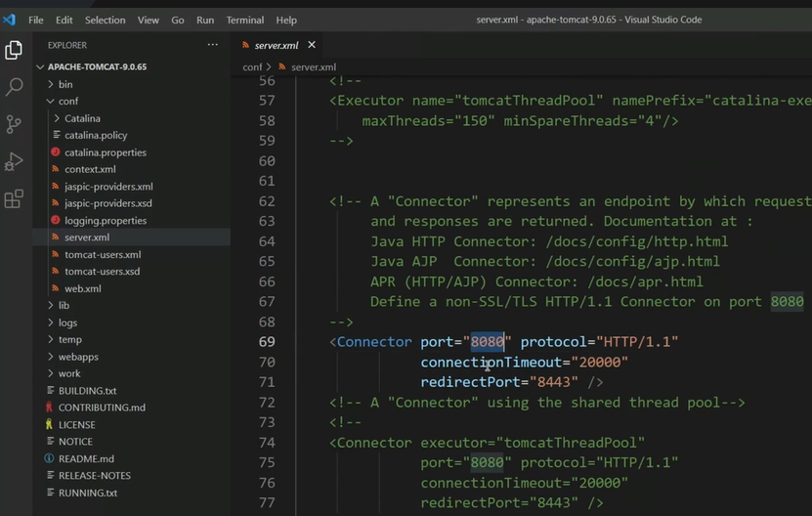Viewport: 812px width, 516px height.
Task: Click the XML icon on server.xml tab
Action: tap(245, 45)
